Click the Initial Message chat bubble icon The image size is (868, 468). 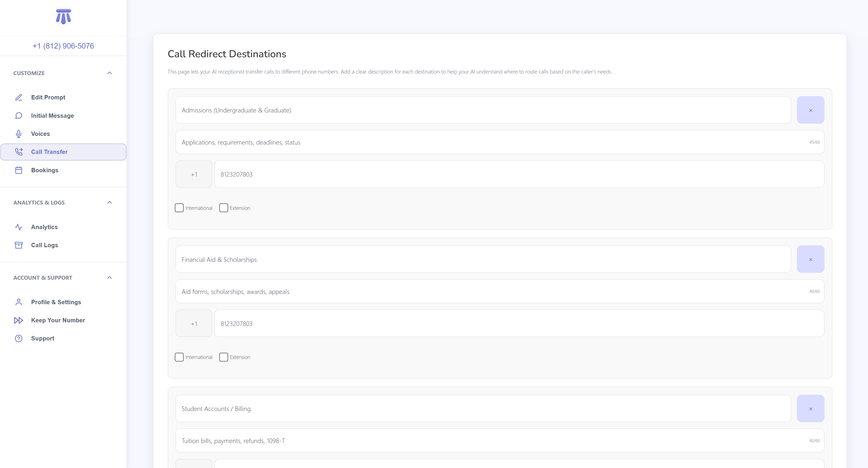pos(19,115)
